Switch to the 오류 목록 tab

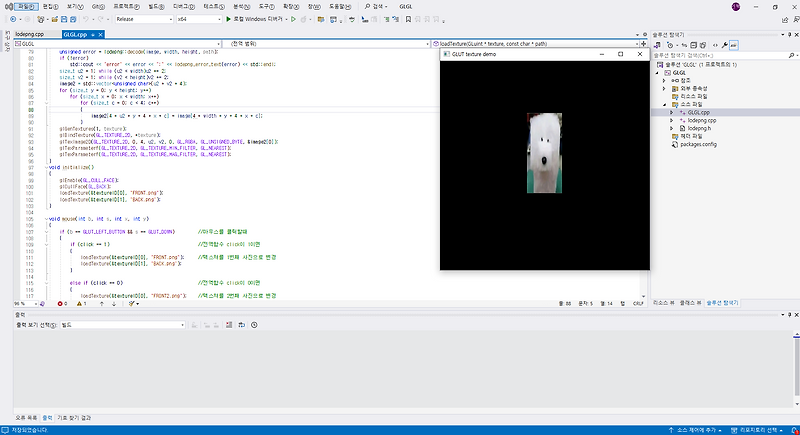click(26, 416)
